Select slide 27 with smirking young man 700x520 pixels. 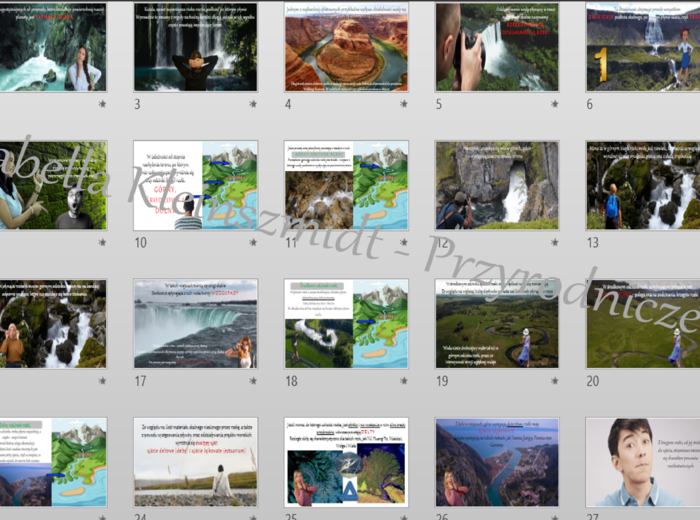[643, 462]
